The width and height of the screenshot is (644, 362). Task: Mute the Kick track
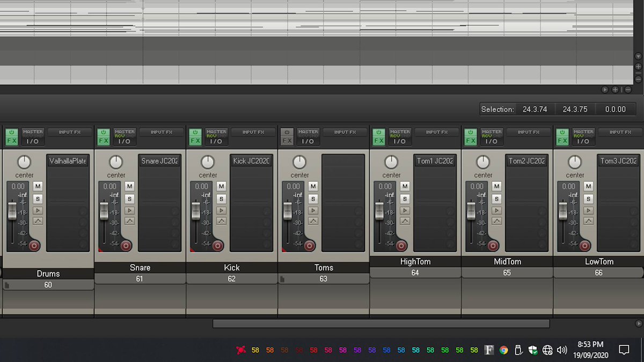222,186
